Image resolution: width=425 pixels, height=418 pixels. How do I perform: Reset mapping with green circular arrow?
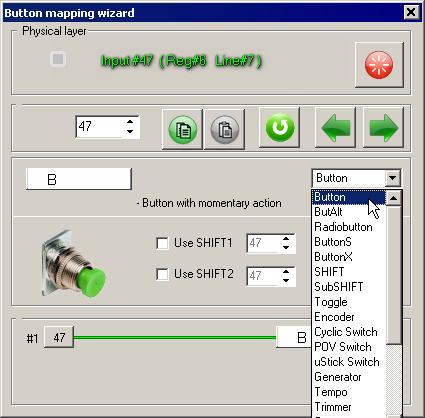click(280, 127)
